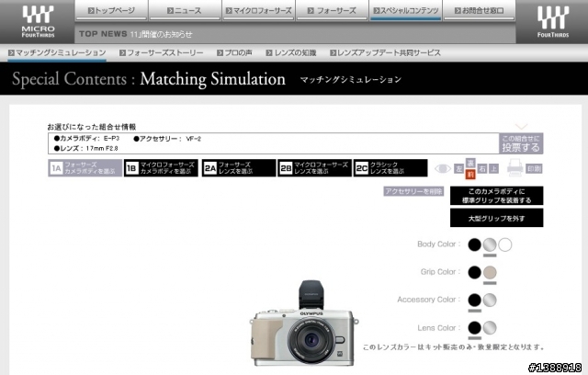Choose black Body Color swatch
Image resolution: width=588 pixels, height=375 pixels.
[474, 244]
